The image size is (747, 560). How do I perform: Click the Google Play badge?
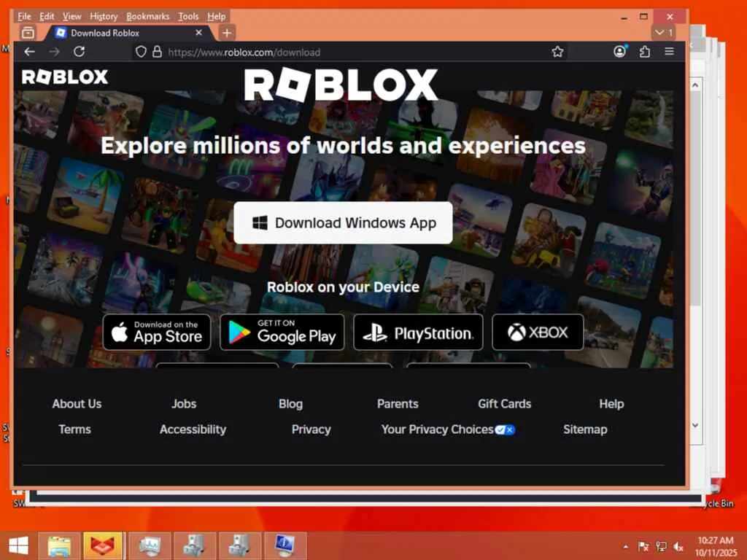pos(282,332)
